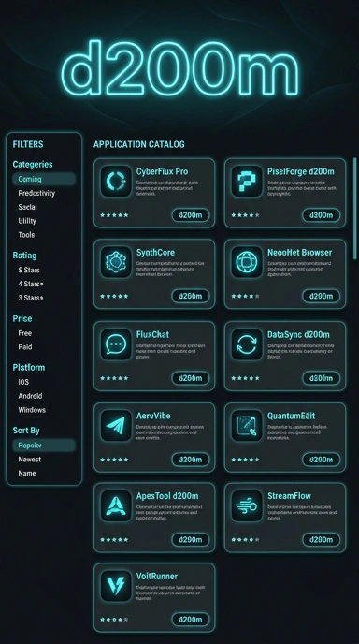
Task: Click the APPLICATION CATALOG heading
Action: [x=139, y=144]
